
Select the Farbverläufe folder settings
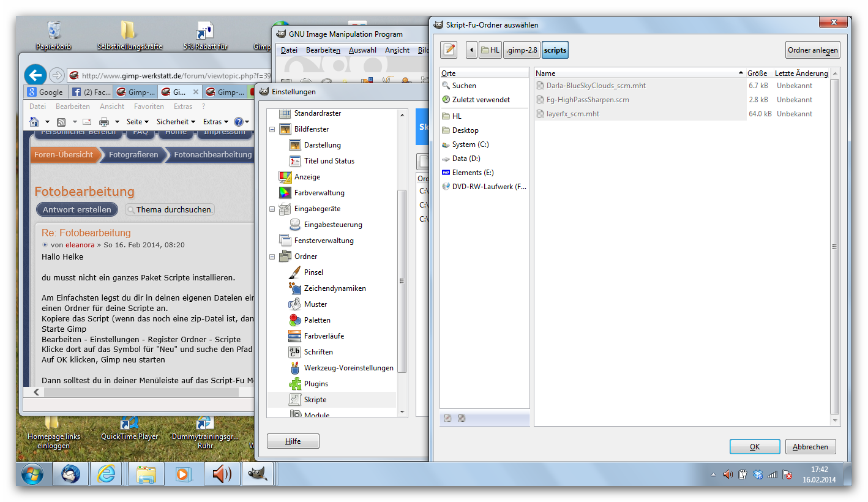(324, 336)
